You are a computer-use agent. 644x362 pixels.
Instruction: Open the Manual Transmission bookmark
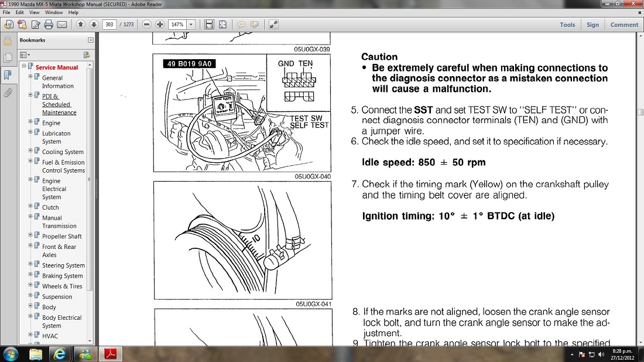[59, 222]
